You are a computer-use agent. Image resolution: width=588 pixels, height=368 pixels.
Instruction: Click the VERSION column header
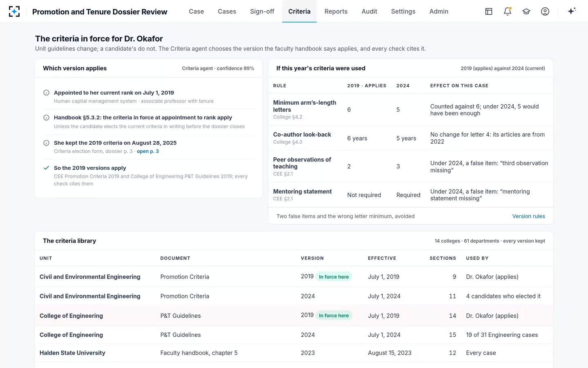pyautogui.click(x=312, y=258)
